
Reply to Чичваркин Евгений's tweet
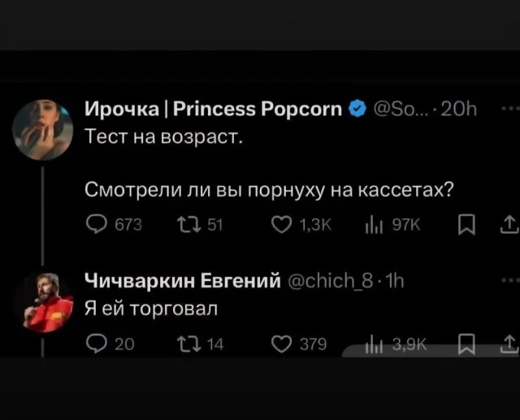[95, 344]
